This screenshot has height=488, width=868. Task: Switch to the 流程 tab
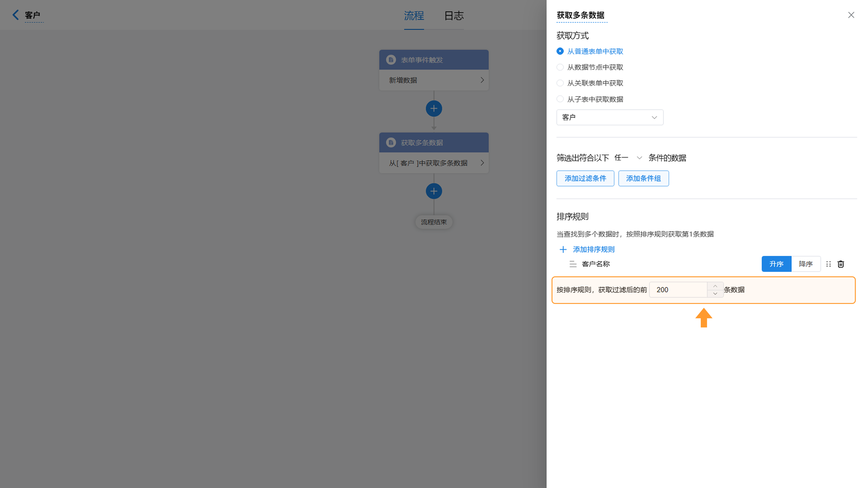point(414,16)
